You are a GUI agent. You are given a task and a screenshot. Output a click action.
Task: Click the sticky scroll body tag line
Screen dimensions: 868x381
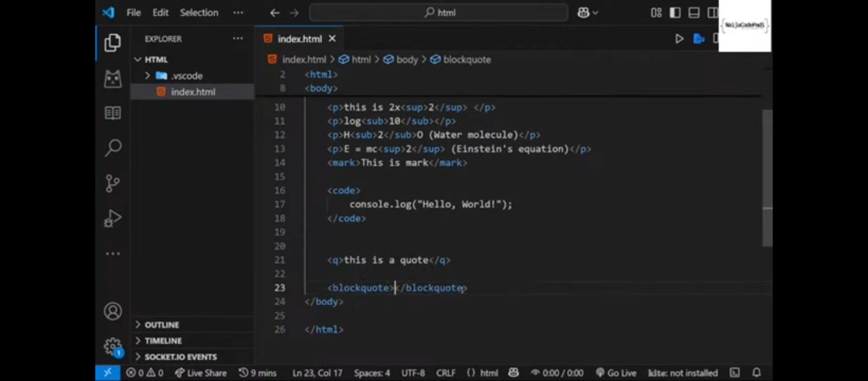[321, 88]
